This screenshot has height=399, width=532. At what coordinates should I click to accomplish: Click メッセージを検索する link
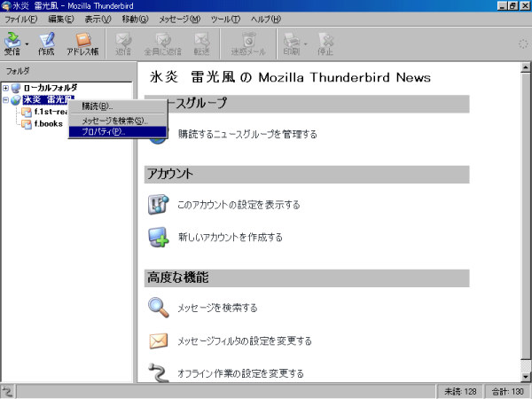click(x=217, y=308)
